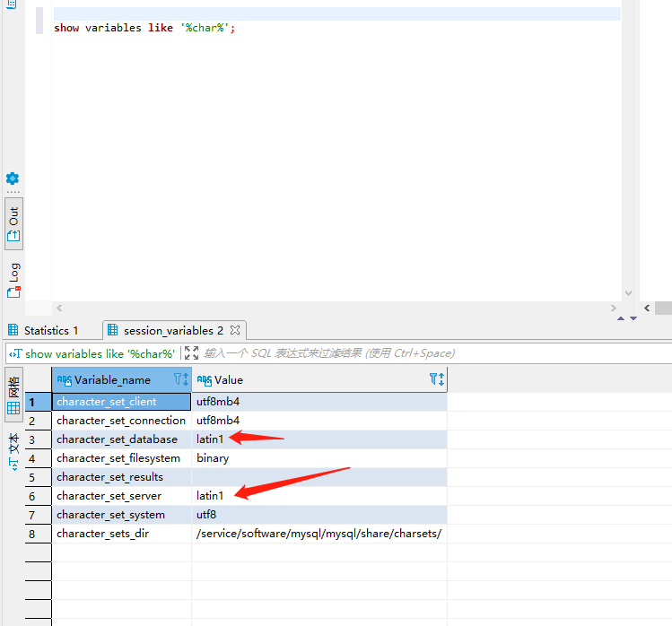Click the Value column header

[x=319, y=379]
